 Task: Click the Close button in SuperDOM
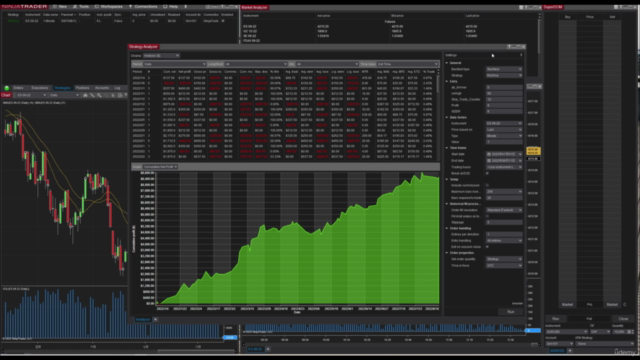(623, 319)
